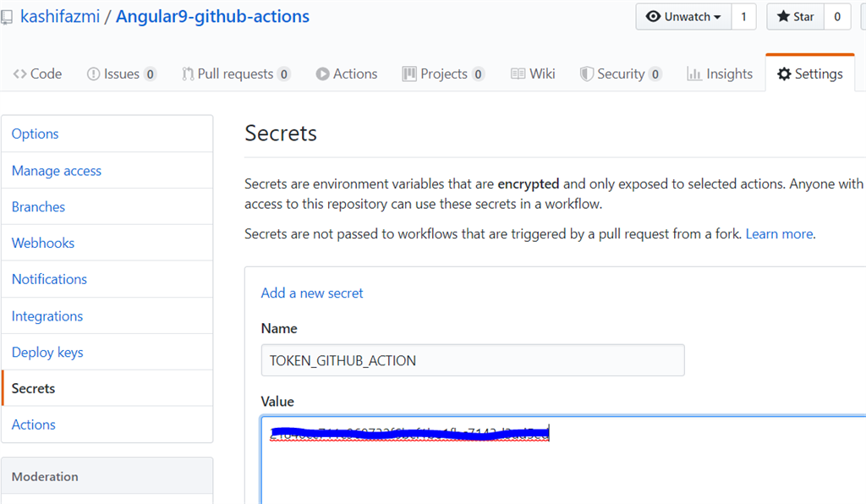Screen dimensions: 866x504
Task: Open the kashifazmi owner profile link
Action: click(58, 17)
